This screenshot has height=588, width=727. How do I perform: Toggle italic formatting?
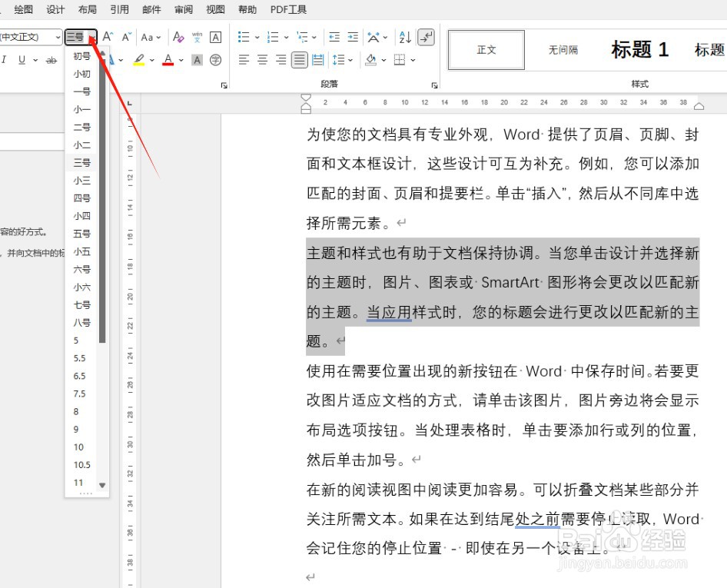6,60
